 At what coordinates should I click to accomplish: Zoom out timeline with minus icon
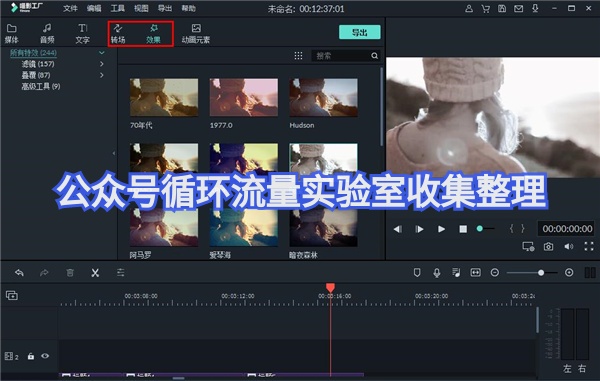click(495, 272)
